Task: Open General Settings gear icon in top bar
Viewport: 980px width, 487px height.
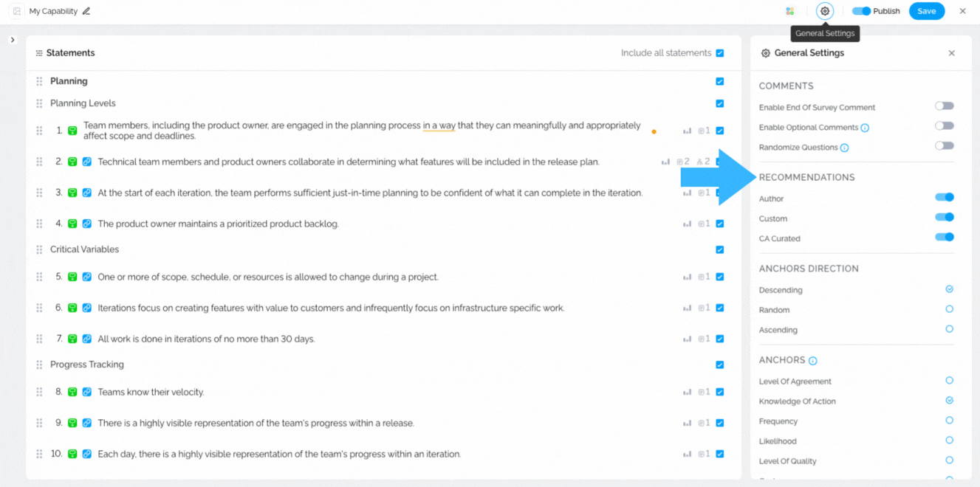Action: (825, 11)
